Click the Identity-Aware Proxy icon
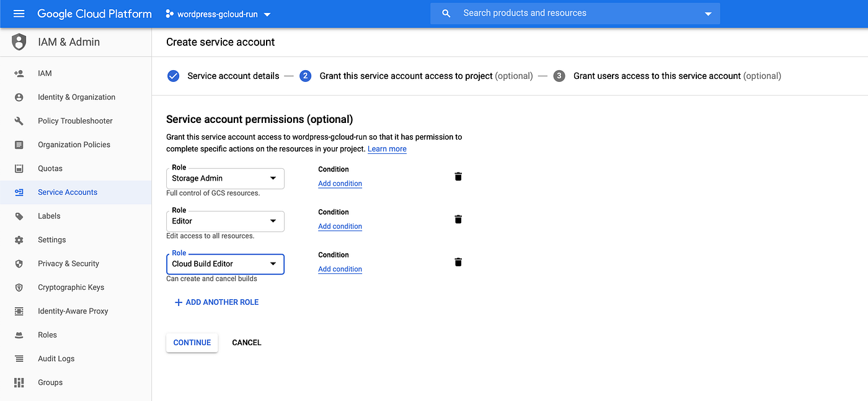Screen dimensions: 868x401 (x=18, y=310)
